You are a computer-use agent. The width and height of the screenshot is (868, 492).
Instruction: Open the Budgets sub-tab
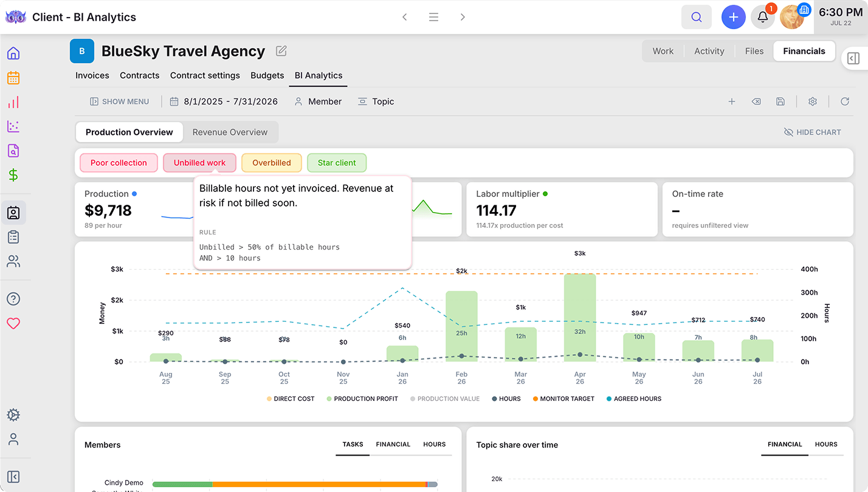(x=267, y=75)
